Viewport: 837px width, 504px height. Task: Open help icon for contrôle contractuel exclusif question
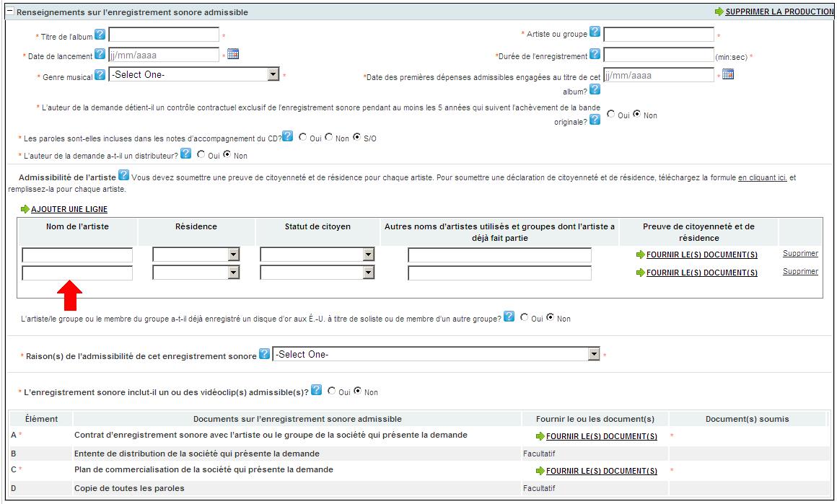595,120
